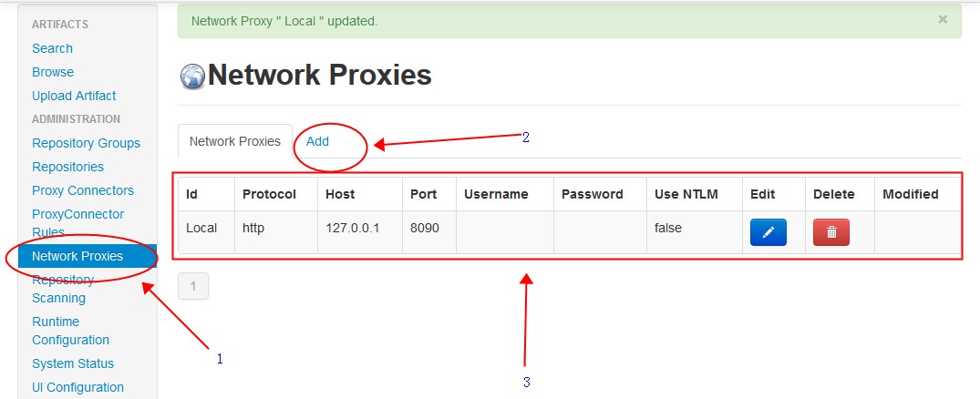This screenshot has width=980, height=399.
Task: Open the Repositories page
Action: [x=68, y=167]
